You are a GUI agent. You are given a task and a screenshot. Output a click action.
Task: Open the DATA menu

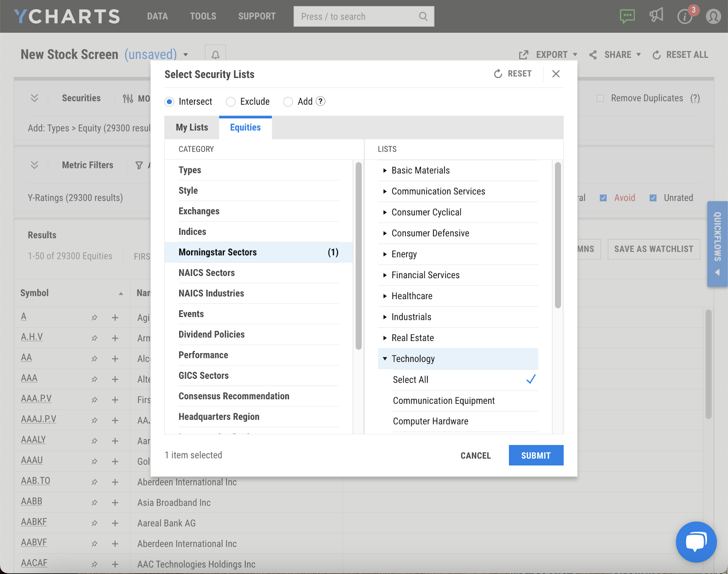click(x=157, y=16)
